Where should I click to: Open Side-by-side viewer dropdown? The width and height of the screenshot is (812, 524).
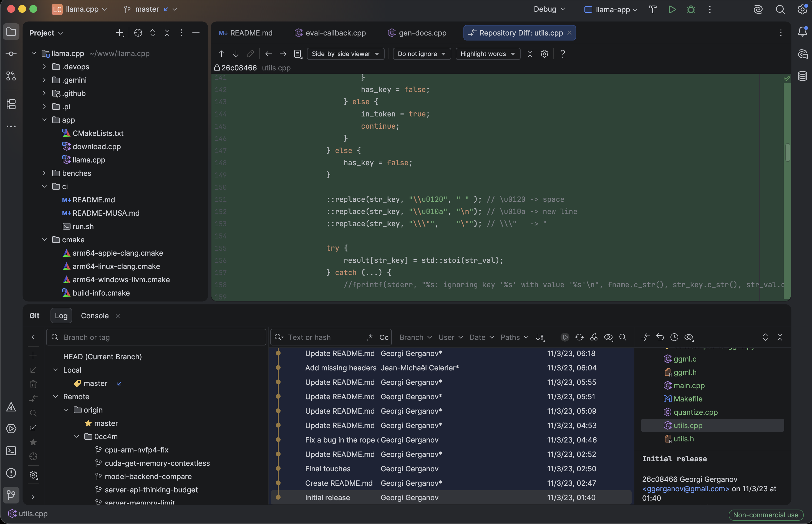pos(346,54)
